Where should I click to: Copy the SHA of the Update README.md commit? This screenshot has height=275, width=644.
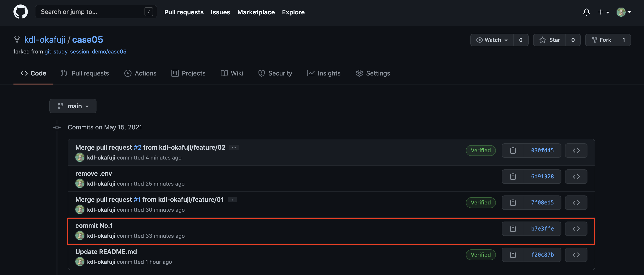point(513,255)
